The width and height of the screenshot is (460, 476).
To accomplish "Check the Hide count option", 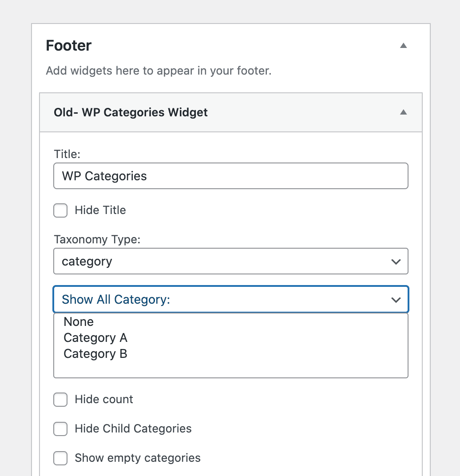I will (60, 400).
